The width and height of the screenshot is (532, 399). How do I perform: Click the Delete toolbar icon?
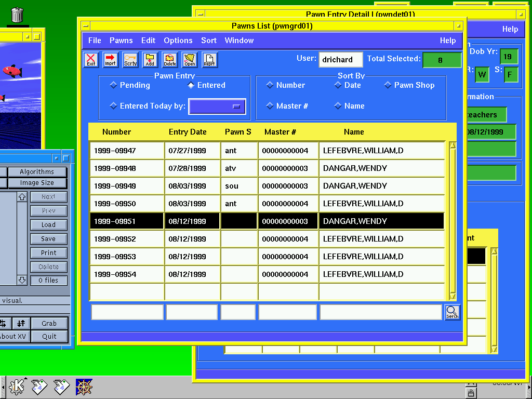point(170,60)
